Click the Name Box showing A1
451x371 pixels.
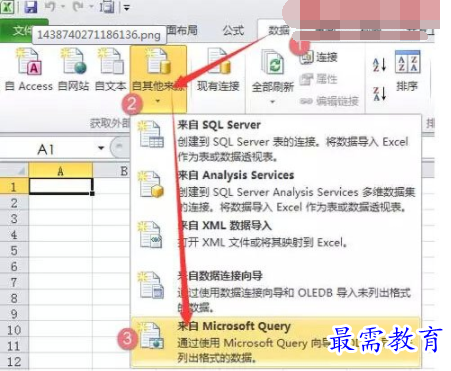point(47,149)
